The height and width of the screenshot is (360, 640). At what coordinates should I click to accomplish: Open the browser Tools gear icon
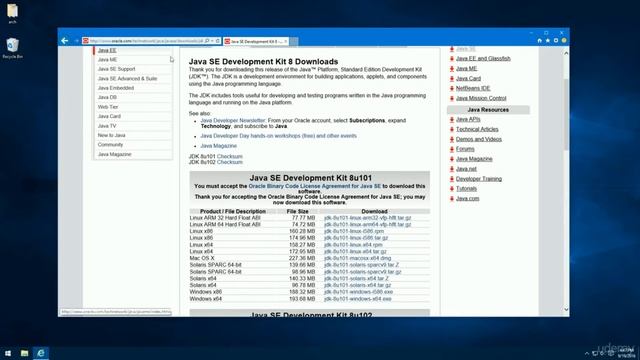click(556, 40)
